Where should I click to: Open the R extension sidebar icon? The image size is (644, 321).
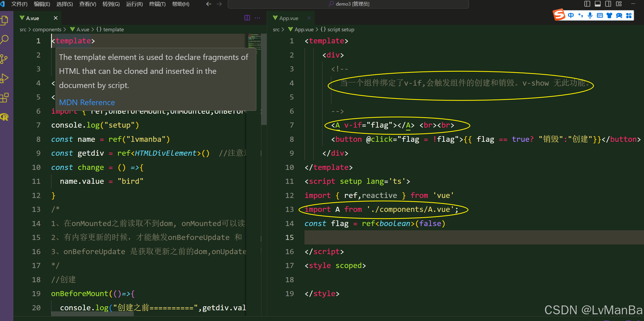tap(5, 117)
